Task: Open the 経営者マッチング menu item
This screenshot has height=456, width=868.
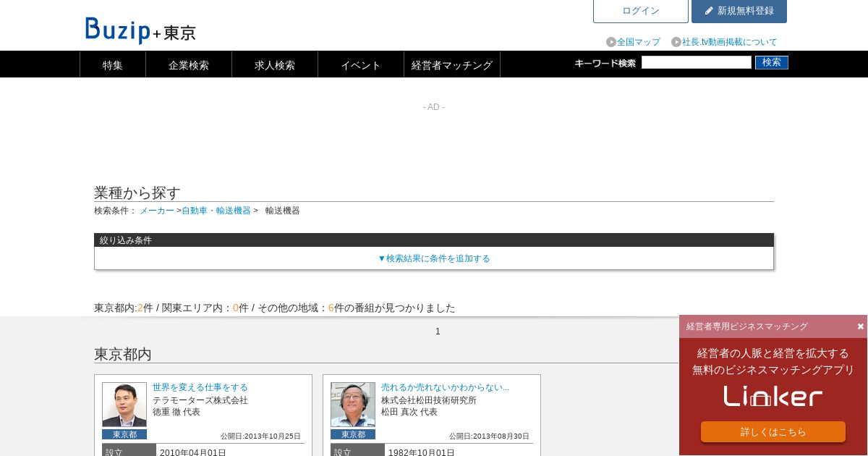Action: [452, 64]
